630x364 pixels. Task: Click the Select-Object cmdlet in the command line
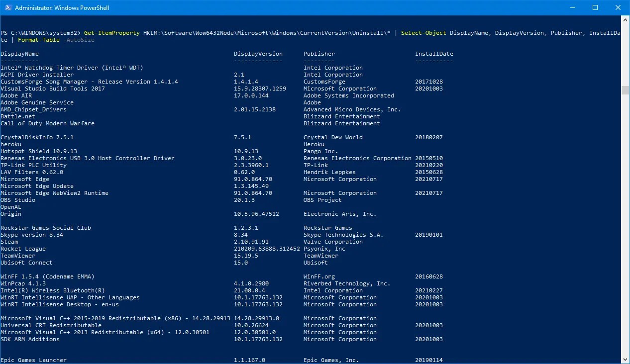point(422,32)
